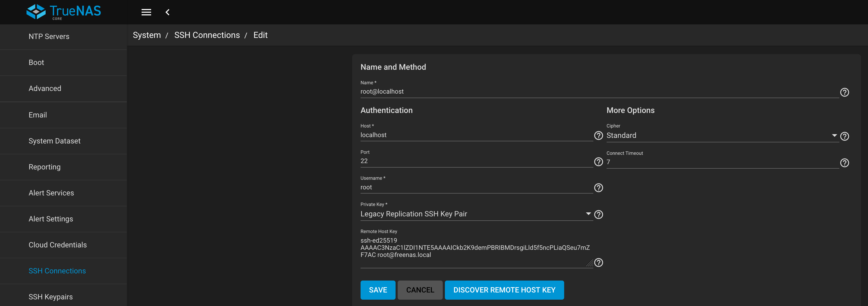Open help icon next to Username

coord(598,188)
